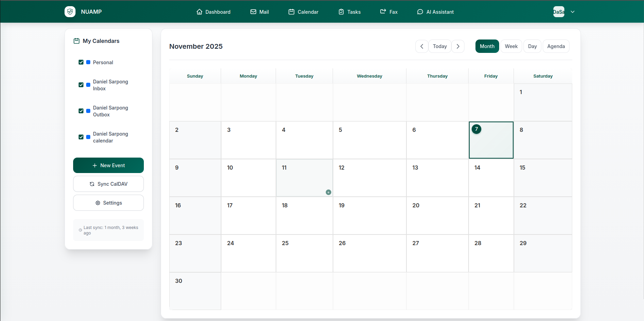The image size is (644, 321).
Task: Go to previous month arrow
Action: pos(422,46)
